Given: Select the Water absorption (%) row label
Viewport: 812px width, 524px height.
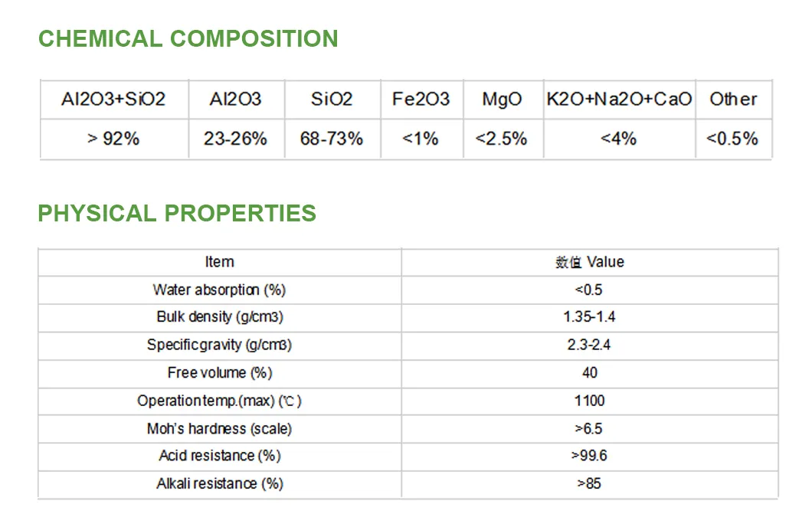Looking at the screenshot, I should coord(219,290).
